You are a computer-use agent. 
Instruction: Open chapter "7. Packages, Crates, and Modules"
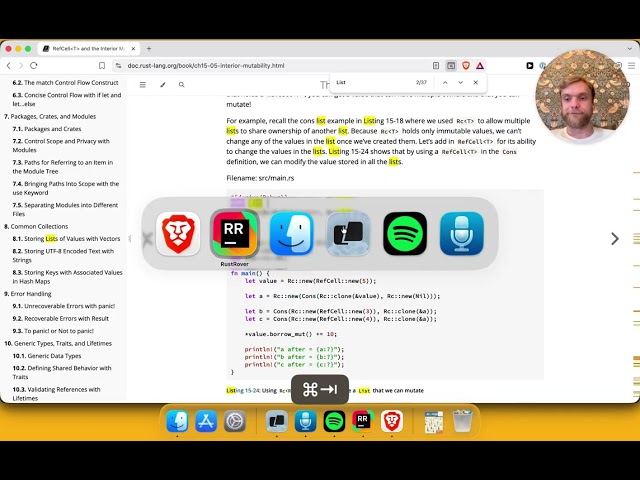click(x=50, y=116)
